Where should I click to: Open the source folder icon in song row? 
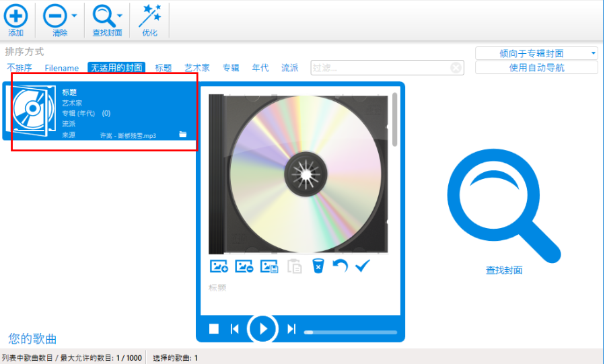click(183, 134)
